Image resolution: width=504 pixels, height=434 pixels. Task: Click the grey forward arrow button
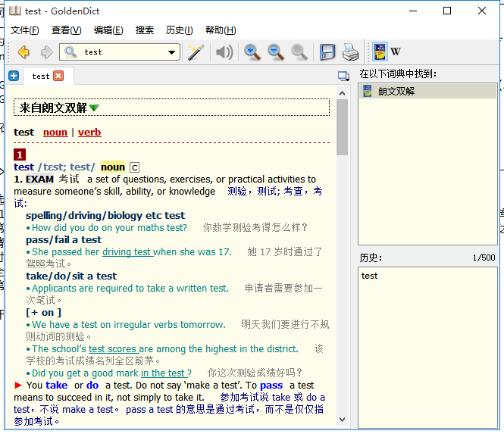click(x=46, y=52)
